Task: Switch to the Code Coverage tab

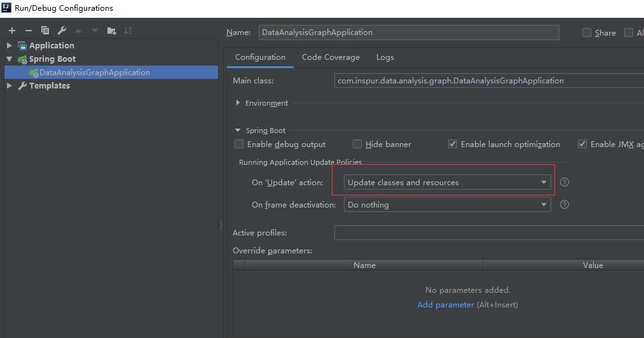Action: [x=331, y=57]
